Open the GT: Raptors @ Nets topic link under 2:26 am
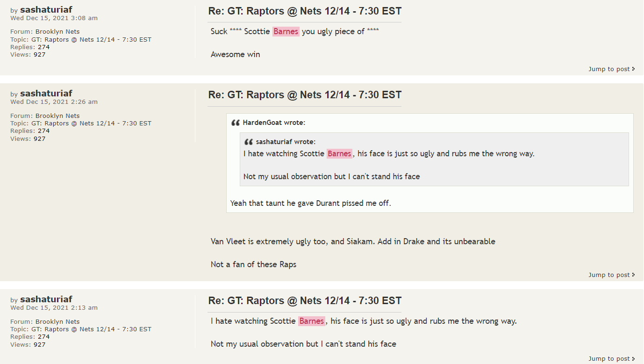644x364 pixels. click(91, 123)
